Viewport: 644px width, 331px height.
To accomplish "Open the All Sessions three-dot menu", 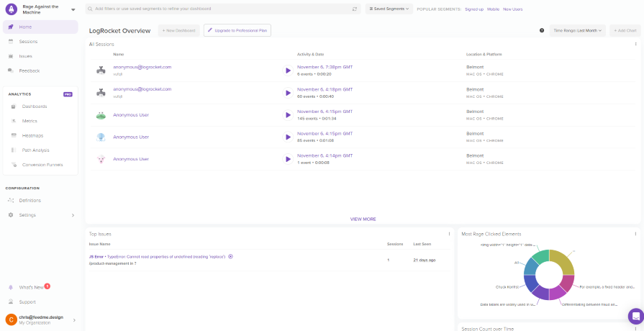I will (635, 45).
